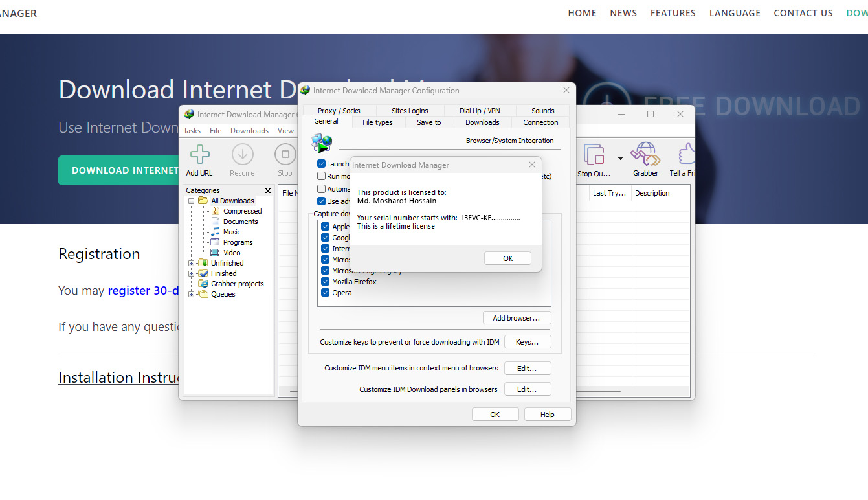This screenshot has height=500, width=868.
Task: Select the Music category icon
Action: click(216, 232)
